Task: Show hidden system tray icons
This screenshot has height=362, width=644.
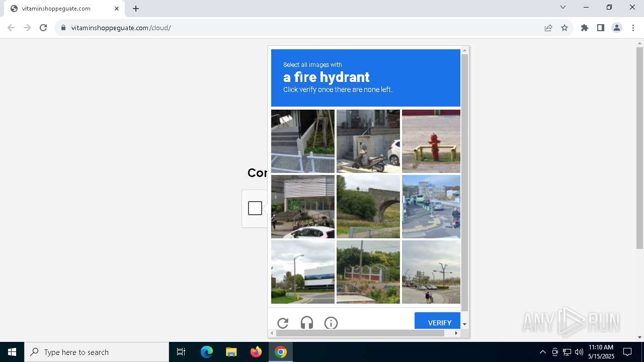Action: tap(542, 352)
